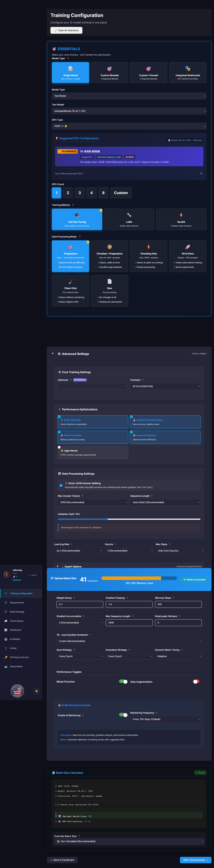Go to API Keys & Access page
The image size is (214, 868).
tap(19, 657)
